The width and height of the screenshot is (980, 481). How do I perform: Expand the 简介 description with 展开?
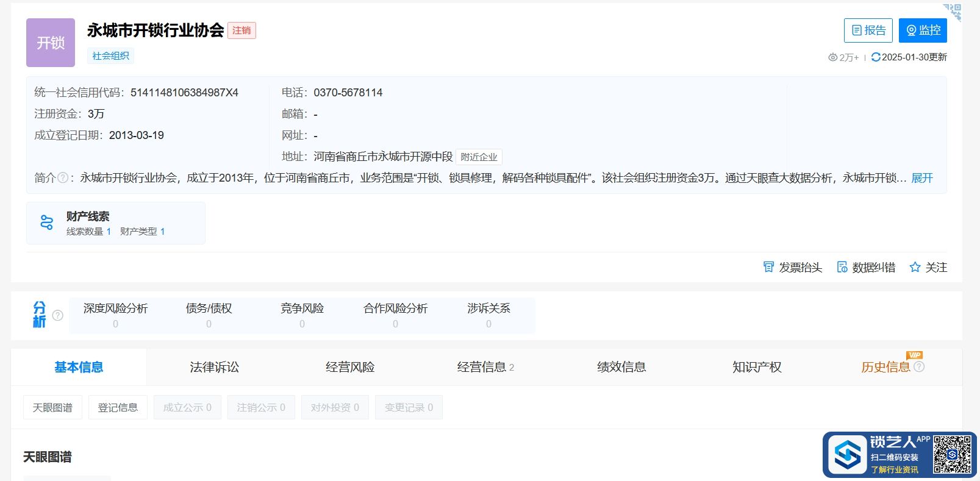[x=921, y=178]
